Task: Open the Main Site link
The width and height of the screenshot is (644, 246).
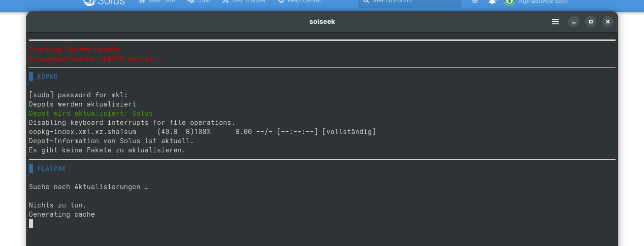Action: (157, 2)
